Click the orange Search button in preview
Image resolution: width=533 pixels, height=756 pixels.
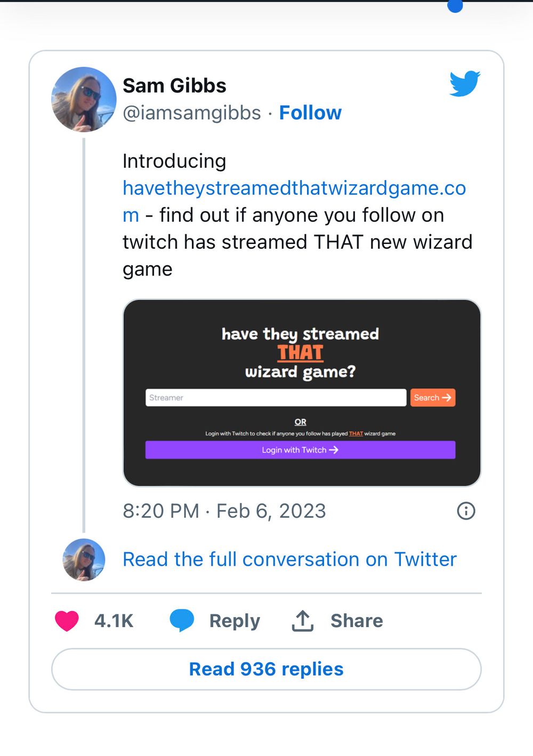(x=432, y=397)
